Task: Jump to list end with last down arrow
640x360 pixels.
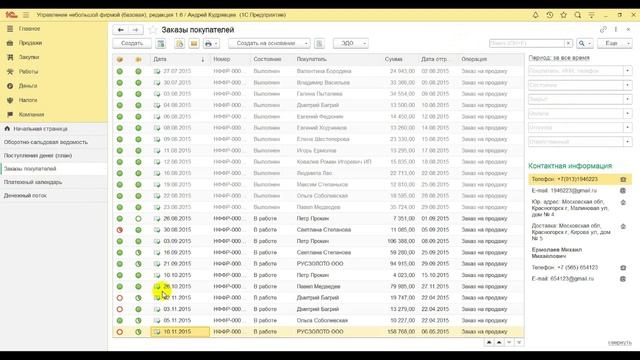Action: point(519,342)
